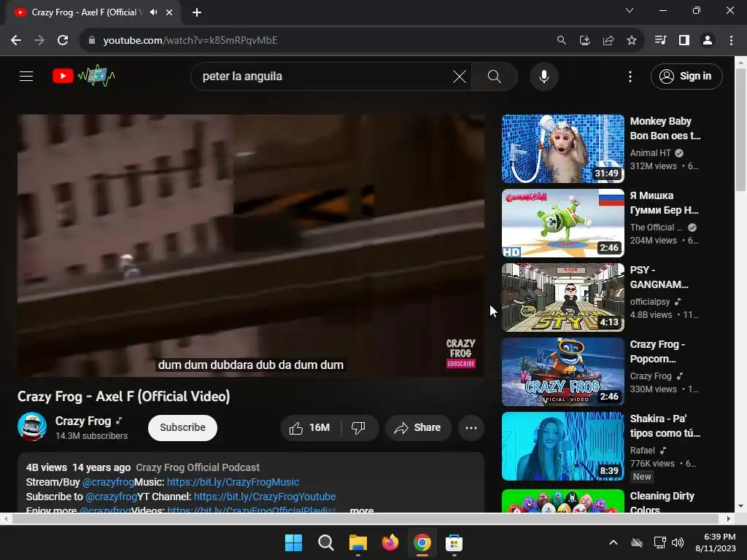Open the Windows Start menu
The image size is (747, 560).
pyautogui.click(x=293, y=542)
